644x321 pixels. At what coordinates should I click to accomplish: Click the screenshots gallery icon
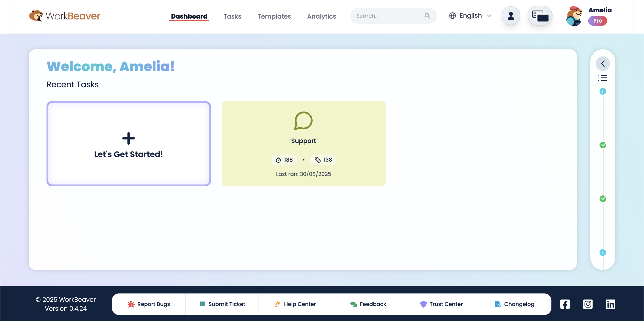point(540,15)
